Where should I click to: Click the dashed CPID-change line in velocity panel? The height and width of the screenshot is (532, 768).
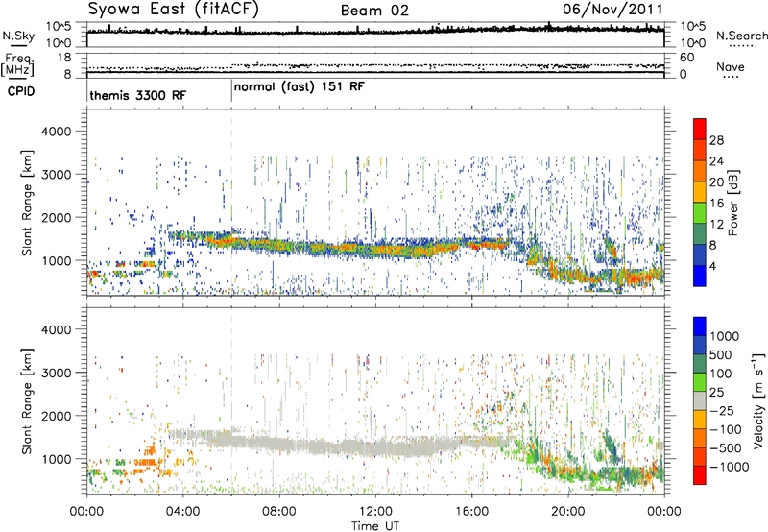231,399
